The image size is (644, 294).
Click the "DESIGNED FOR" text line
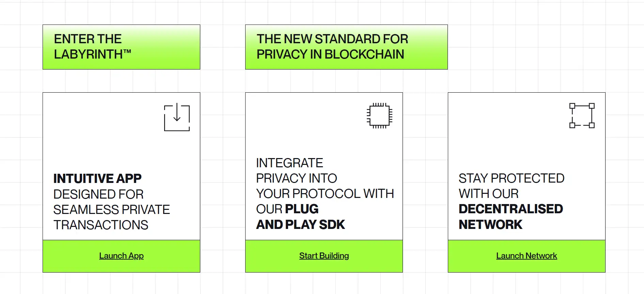(x=98, y=194)
